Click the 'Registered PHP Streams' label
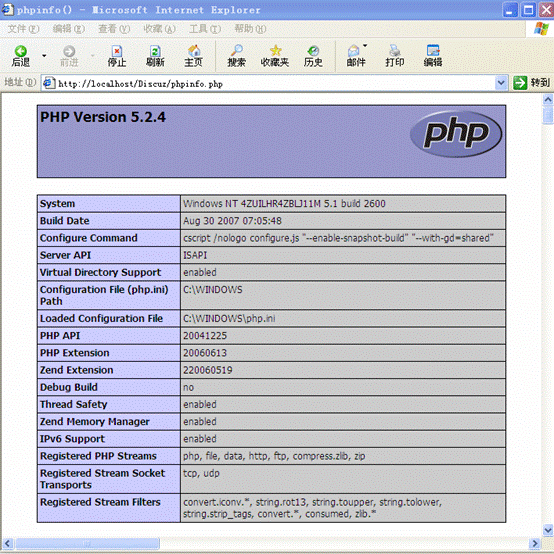554x554 pixels. (x=98, y=456)
